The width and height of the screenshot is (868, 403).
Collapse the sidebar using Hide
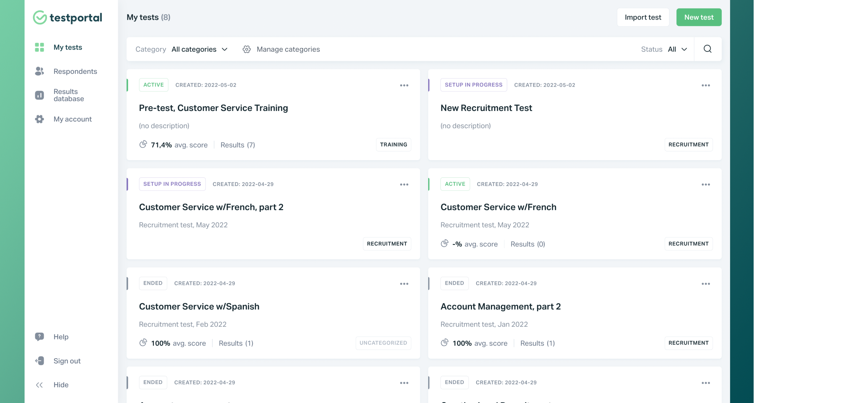(x=60, y=385)
